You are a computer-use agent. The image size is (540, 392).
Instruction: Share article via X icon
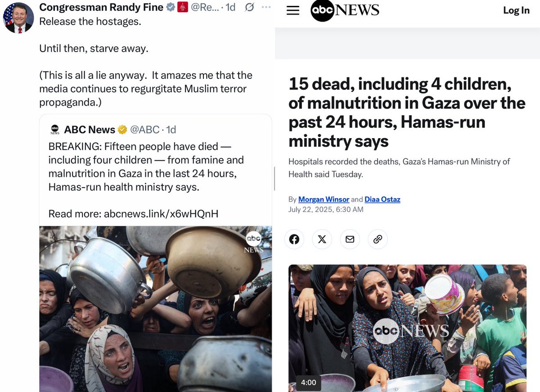(322, 239)
